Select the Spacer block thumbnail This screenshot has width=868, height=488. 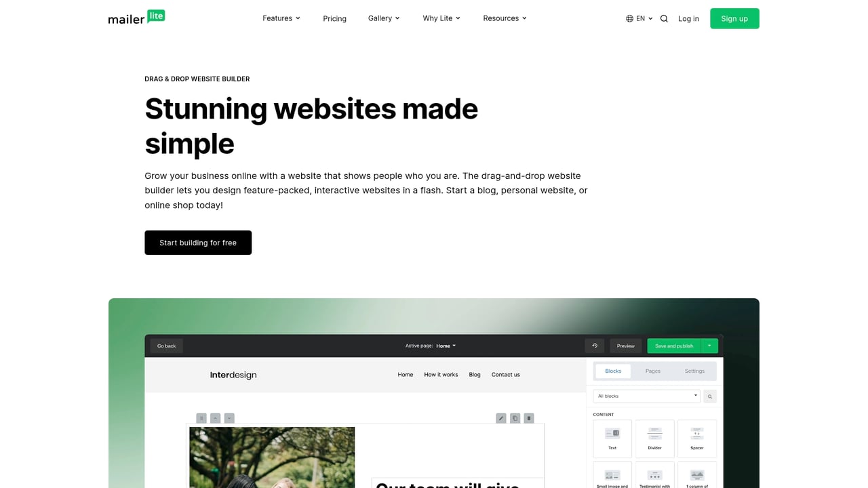click(x=696, y=438)
